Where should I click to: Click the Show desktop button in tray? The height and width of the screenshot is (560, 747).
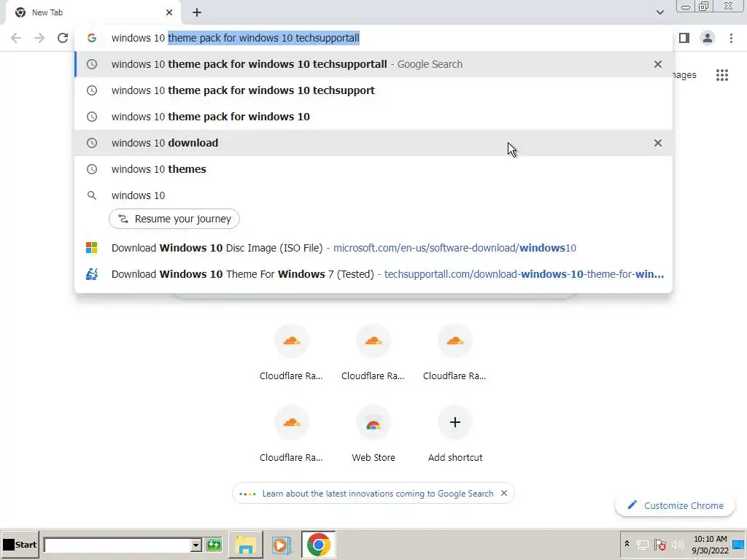pos(739,545)
